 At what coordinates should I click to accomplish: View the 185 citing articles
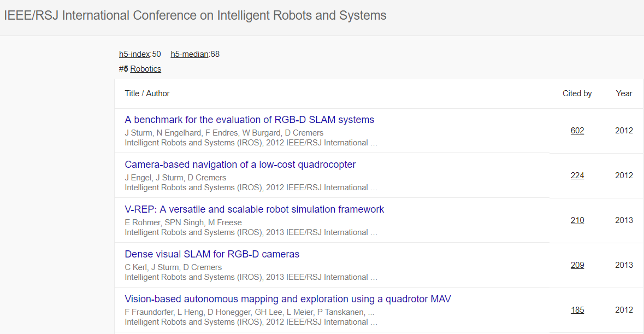coord(577,310)
